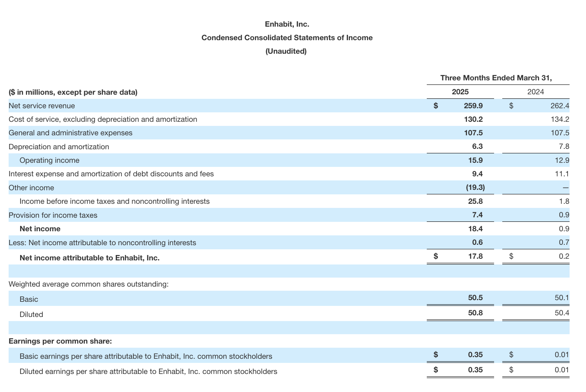Viewport: 586px width, 392px height.
Task: Select the 2025 column header
Action: 460,92
